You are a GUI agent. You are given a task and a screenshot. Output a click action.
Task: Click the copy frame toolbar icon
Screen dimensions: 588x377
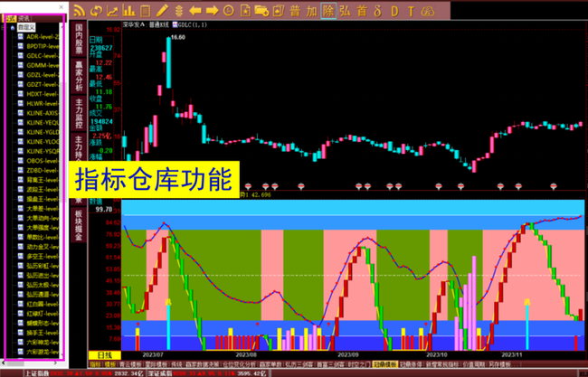(279, 11)
